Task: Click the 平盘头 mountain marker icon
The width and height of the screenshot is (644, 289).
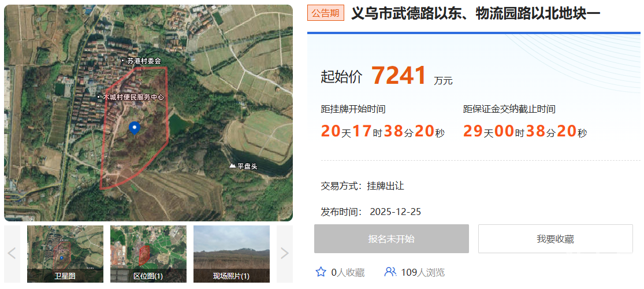Action: pyautogui.click(x=232, y=166)
